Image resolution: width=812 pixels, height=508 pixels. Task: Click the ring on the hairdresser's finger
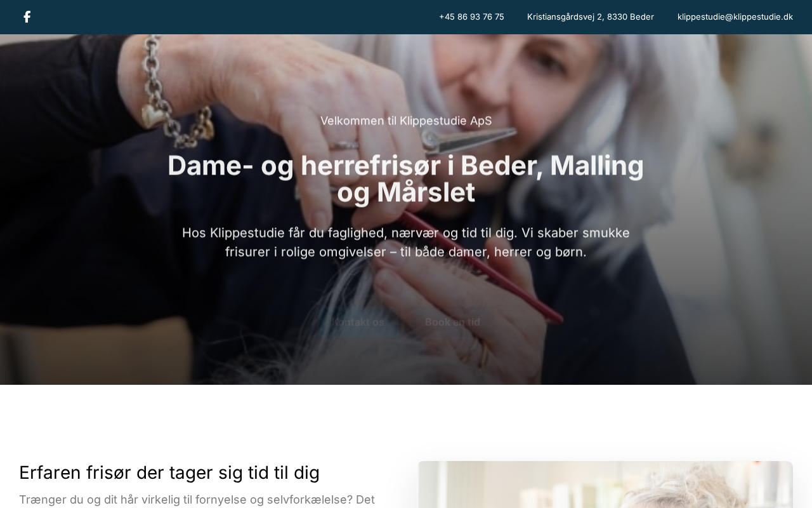tap(344, 145)
